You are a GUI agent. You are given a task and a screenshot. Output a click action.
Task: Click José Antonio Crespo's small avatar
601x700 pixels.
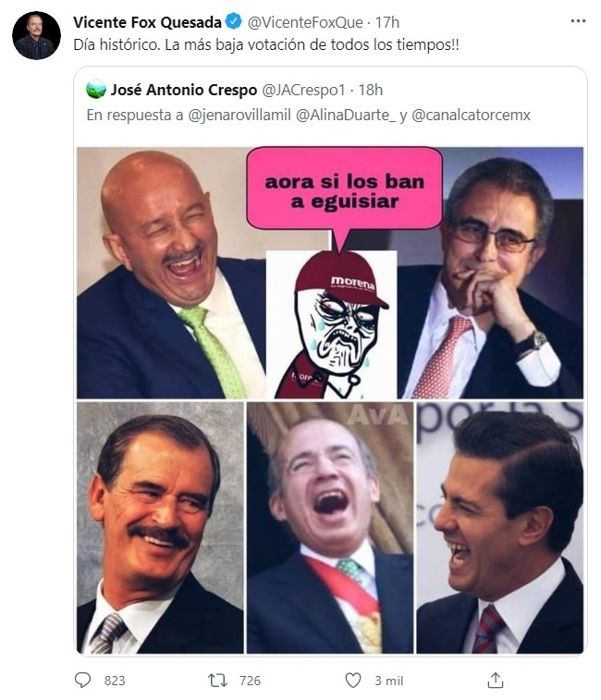95,90
